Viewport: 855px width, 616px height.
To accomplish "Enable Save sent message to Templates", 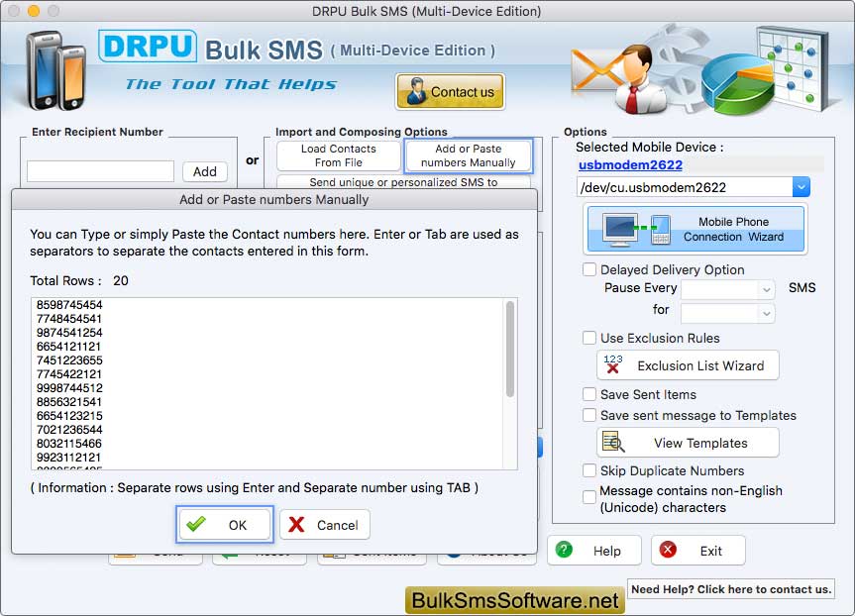I will pyautogui.click(x=589, y=415).
